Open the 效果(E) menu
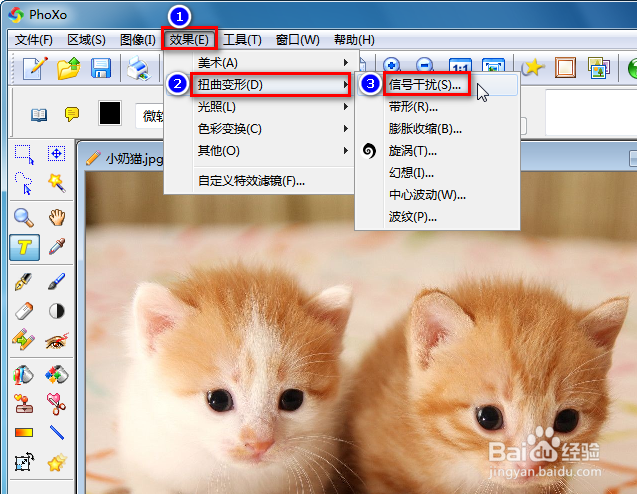Screen dimensions: 637x494 pos(189,40)
